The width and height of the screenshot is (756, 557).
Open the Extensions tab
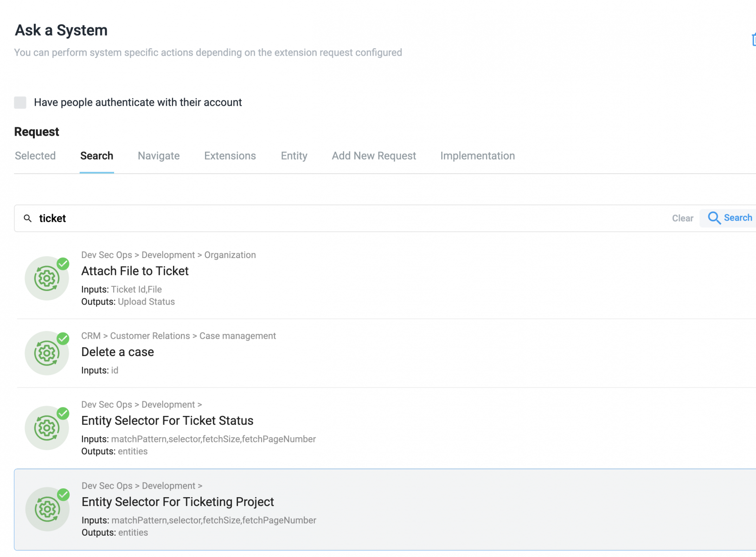230,156
